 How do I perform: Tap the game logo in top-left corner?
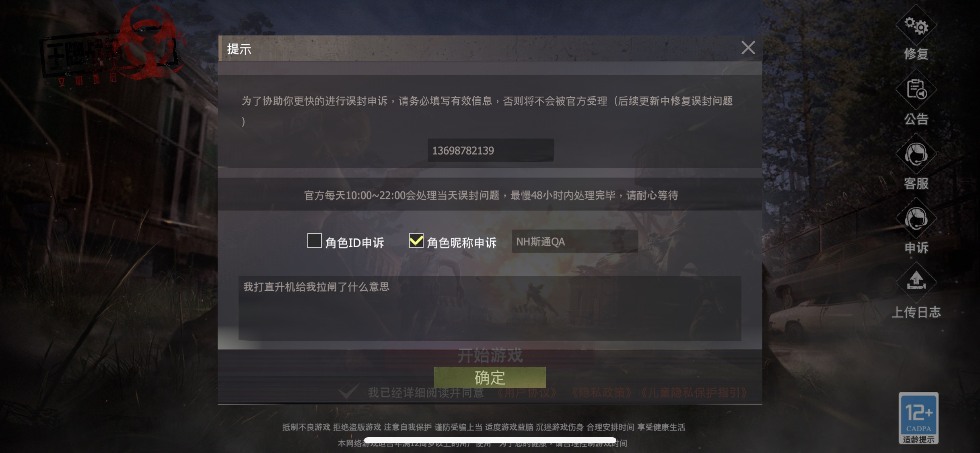pyautogui.click(x=113, y=46)
